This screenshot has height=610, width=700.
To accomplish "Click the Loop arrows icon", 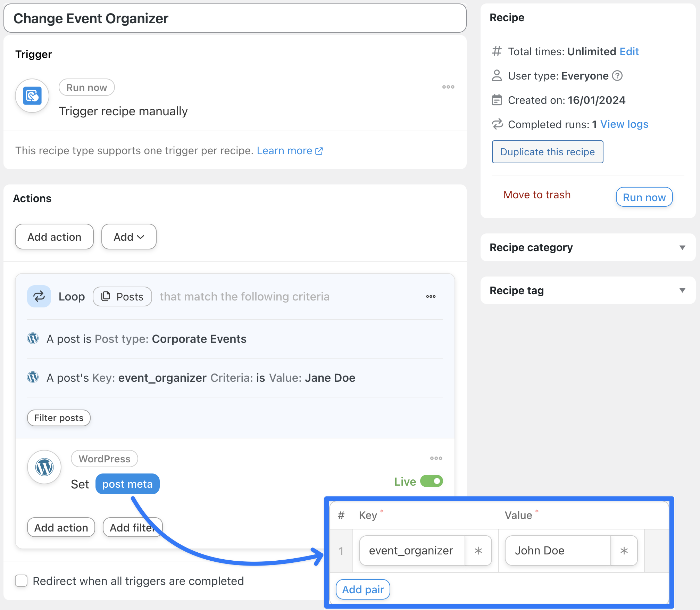I will pyautogui.click(x=39, y=296).
